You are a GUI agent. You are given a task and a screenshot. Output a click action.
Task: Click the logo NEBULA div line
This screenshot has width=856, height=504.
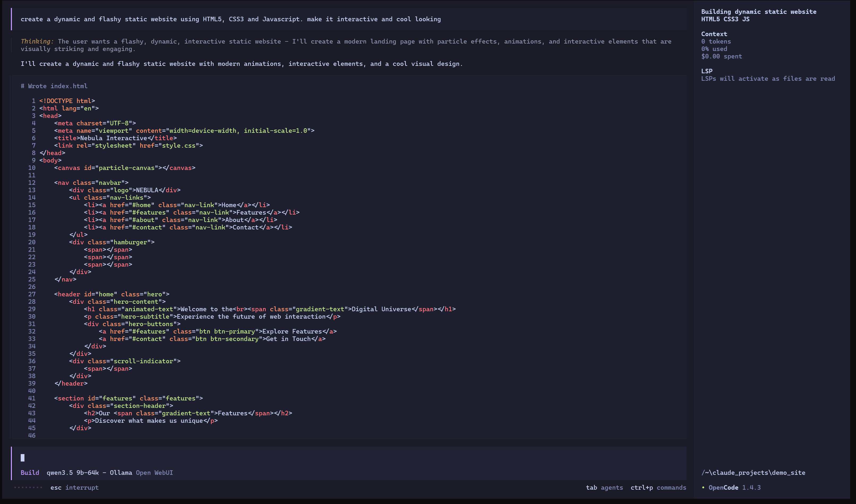click(x=125, y=190)
